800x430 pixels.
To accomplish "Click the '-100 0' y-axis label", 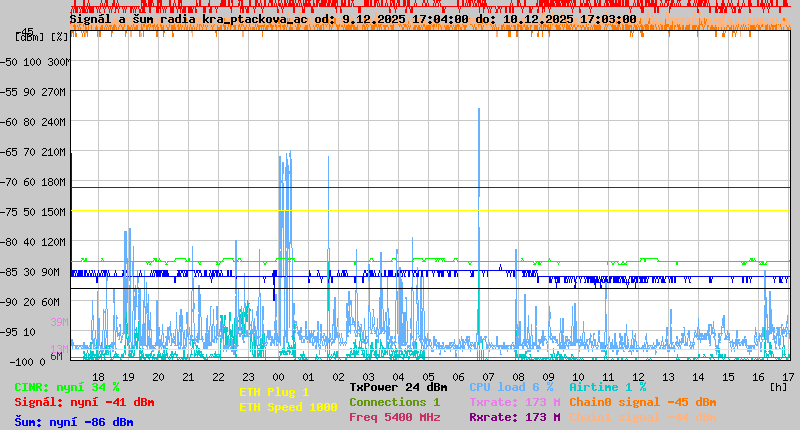I will (28, 362).
